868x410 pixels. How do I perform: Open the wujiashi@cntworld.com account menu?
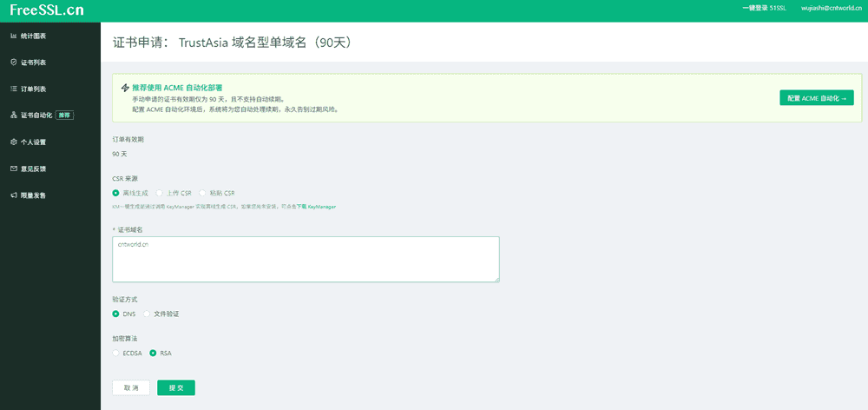pyautogui.click(x=830, y=8)
